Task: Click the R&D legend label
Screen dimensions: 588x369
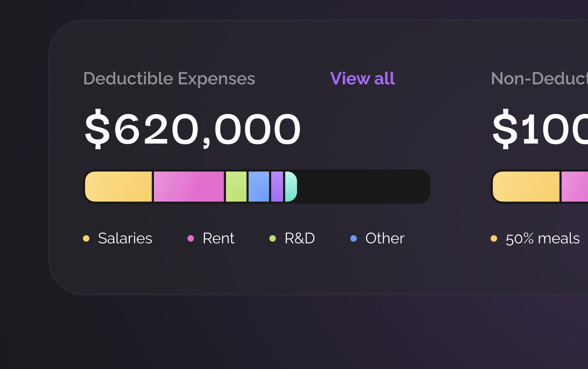Action: click(299, 238)
